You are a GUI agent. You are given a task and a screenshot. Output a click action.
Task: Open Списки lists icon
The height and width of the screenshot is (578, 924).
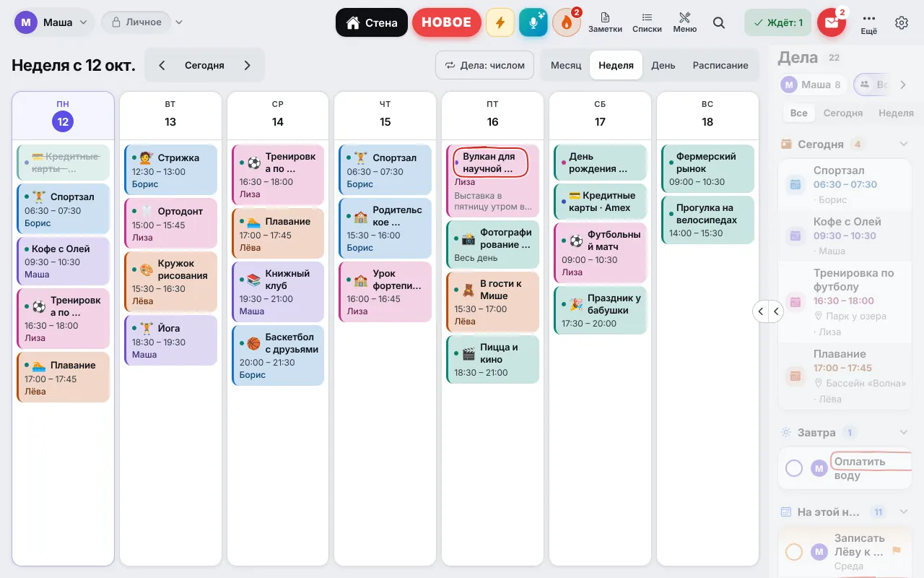click(x=647, y=22)
